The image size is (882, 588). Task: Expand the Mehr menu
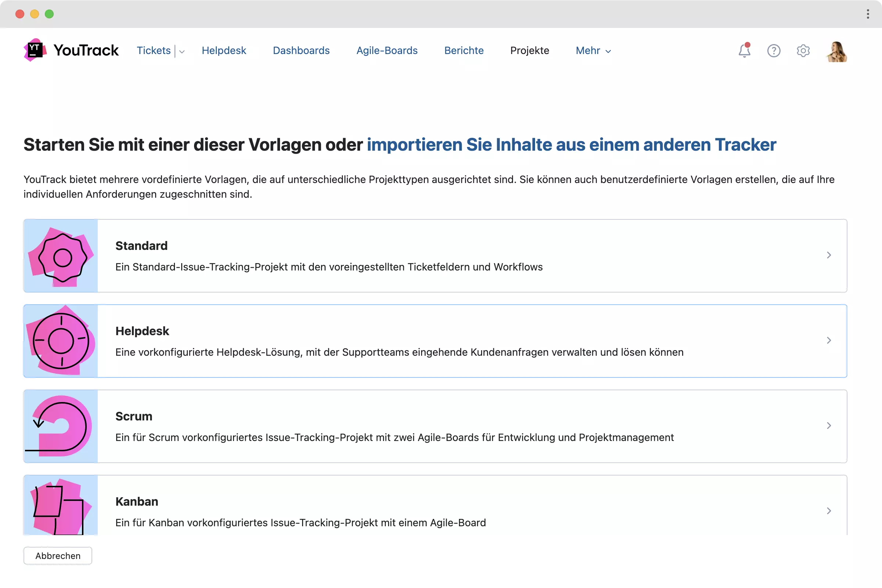click(593, 51)
